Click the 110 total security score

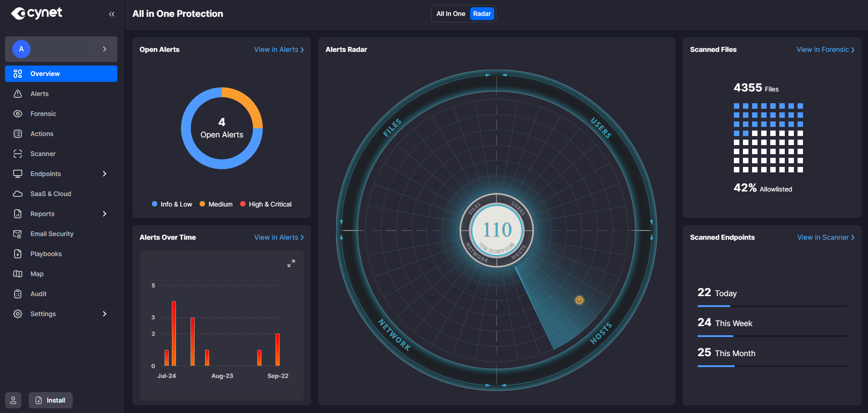(497, 230)
